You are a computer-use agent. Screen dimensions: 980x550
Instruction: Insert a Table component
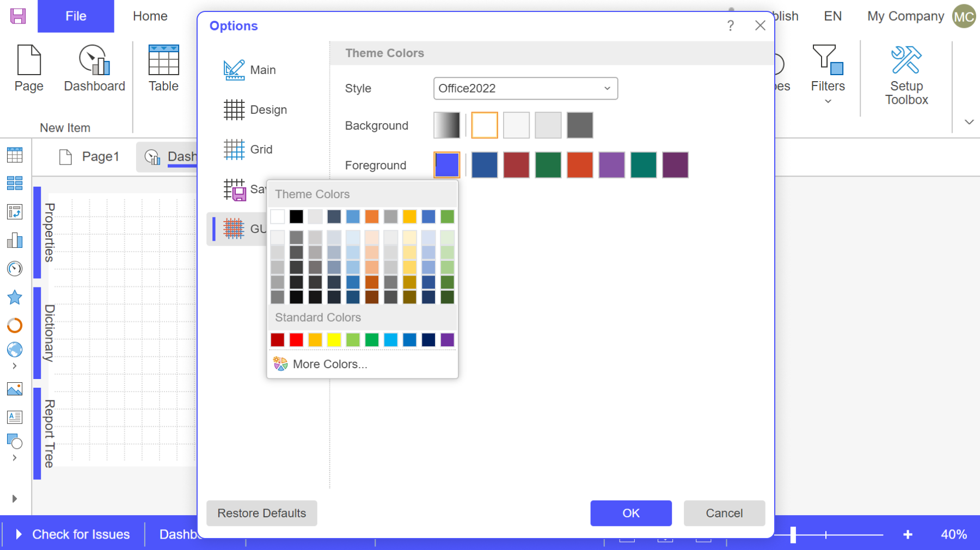pyautogui.click(x=163, y=69)
